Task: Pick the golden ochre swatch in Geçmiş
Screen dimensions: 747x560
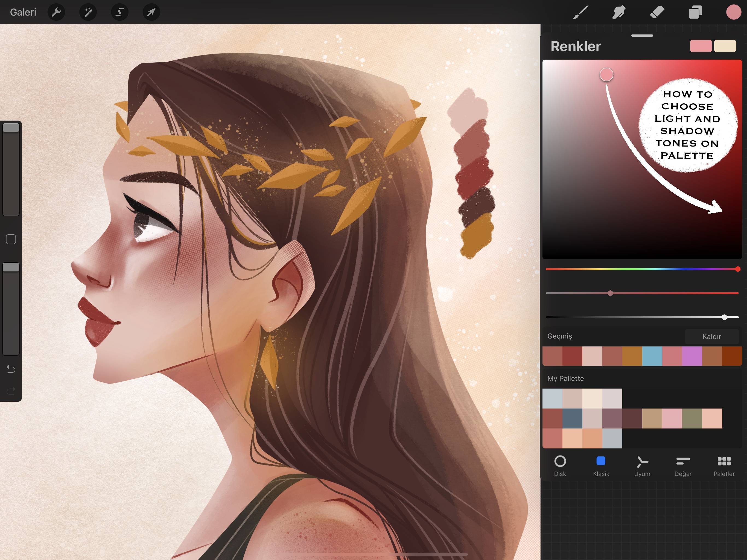Action: tap(632, 356)
